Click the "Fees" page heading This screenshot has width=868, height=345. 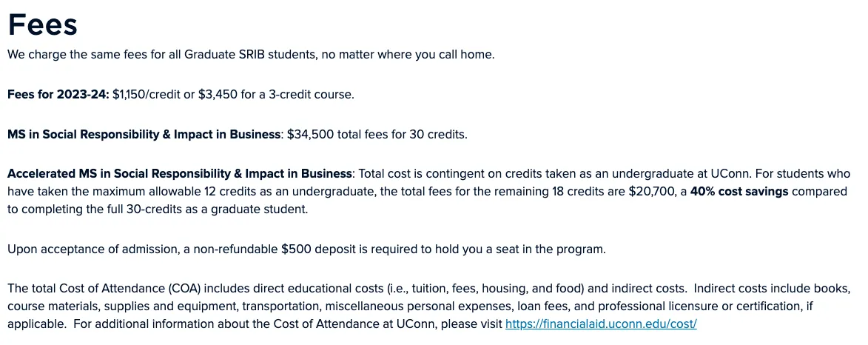[43, 25]
